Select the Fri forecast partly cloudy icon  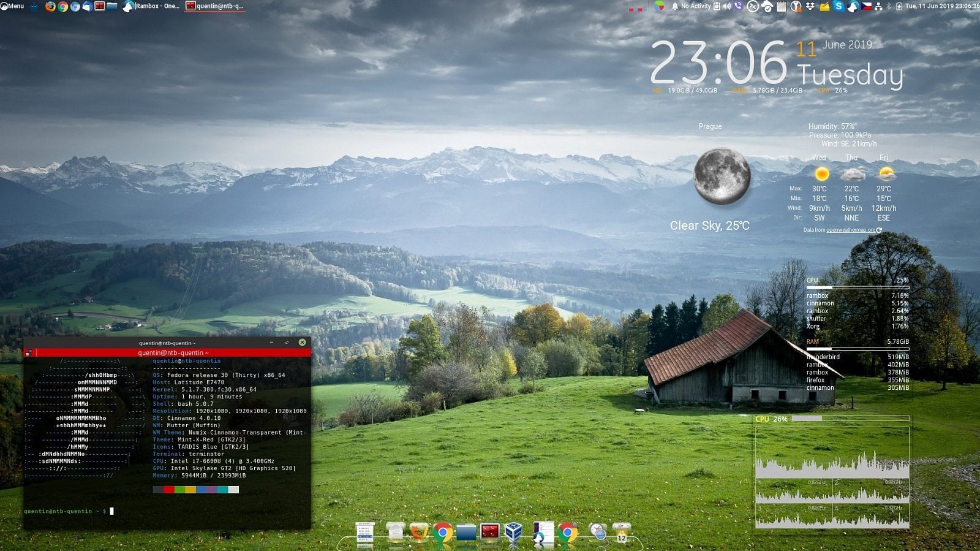click(886, 173)
